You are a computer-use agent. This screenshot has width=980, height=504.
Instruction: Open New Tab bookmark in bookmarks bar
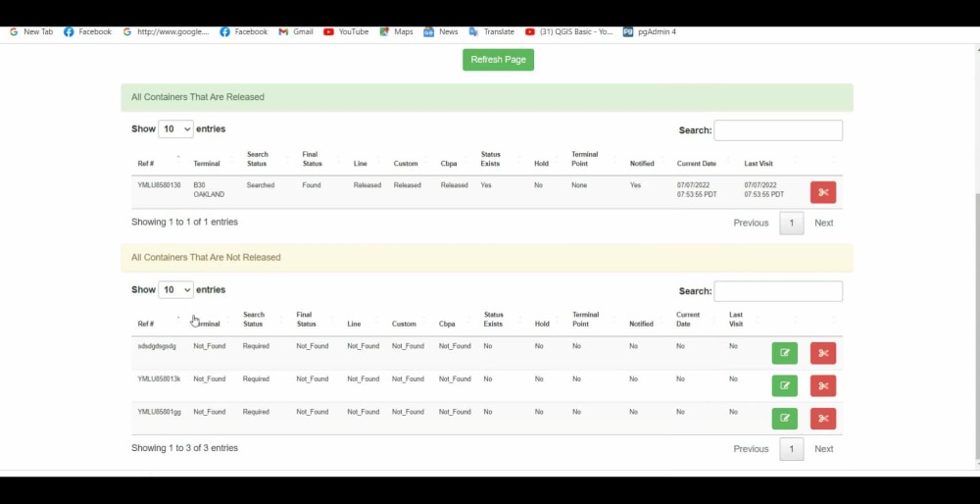coord(31,32)
